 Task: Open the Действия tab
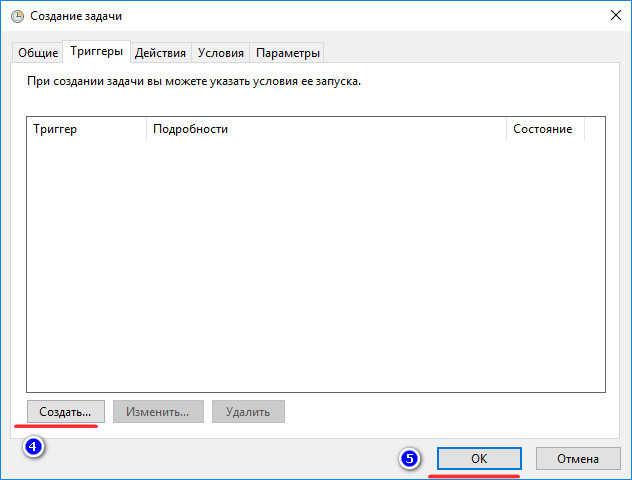[x=160, y=53]
